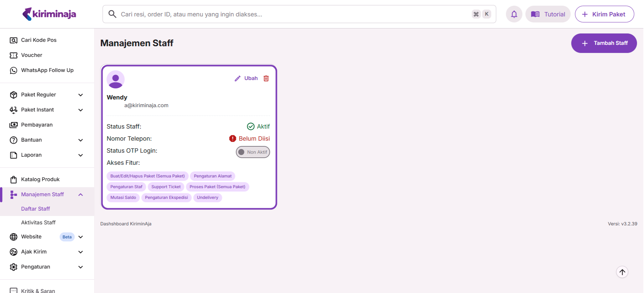Expand the Website menu chevron
The image size is (644, 293).
click(x=80, y=237)
